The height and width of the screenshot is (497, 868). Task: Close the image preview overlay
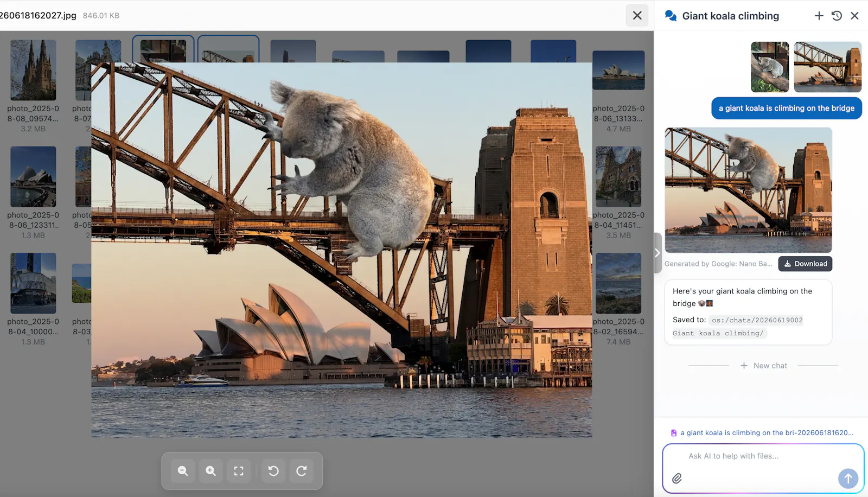[637, 16]
